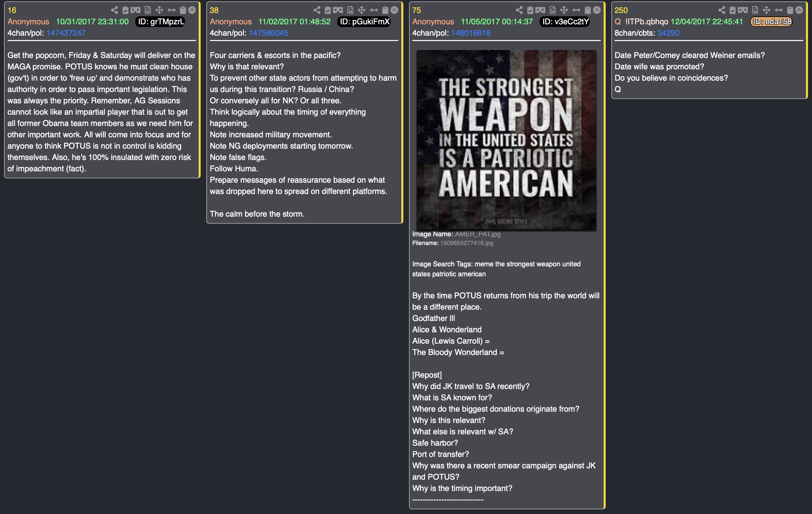Viewport: 812px width, 514px height.
Task: Click "The calm before the storm." line
Action: tap(257, 214)
